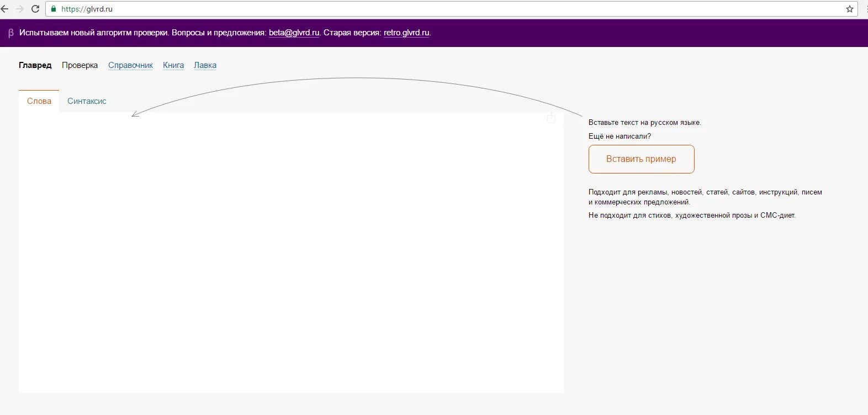Viewport: 868px width, 415px height.
Task: Open the Книга page
Action: (x=173, y=65)
